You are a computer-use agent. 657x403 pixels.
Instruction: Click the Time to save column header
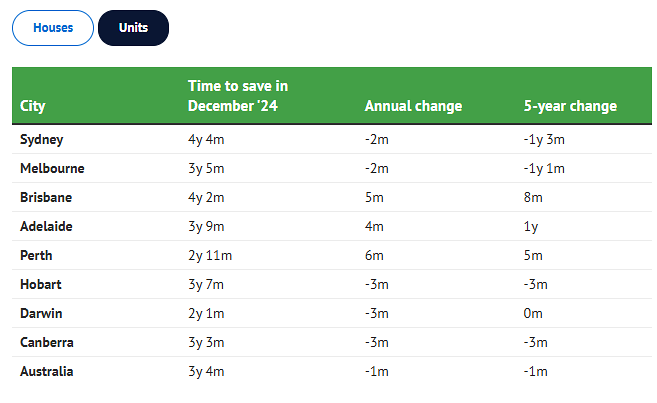pyautogui.click(x=238, y=96)
